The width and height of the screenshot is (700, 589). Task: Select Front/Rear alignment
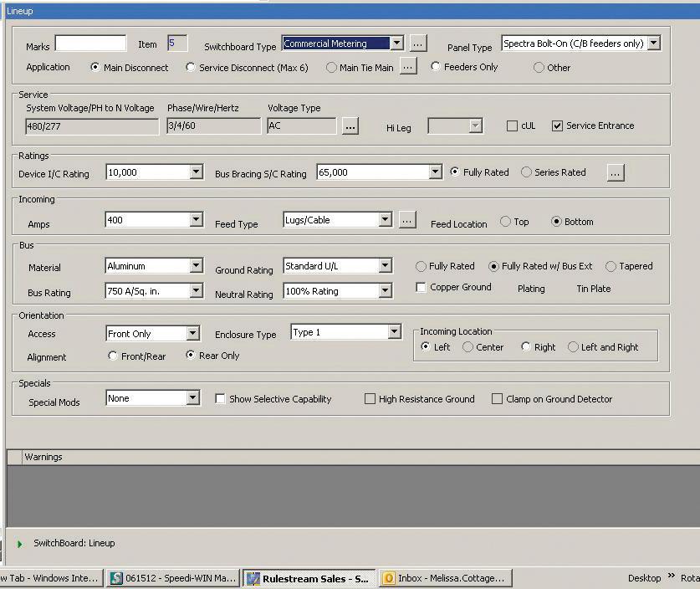pos(113,356)
